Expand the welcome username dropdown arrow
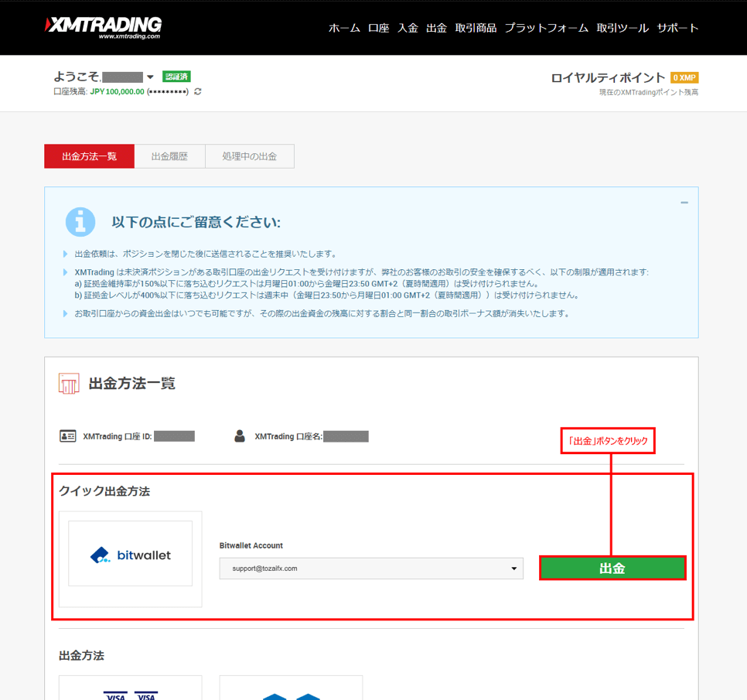 tap(150, 77)
